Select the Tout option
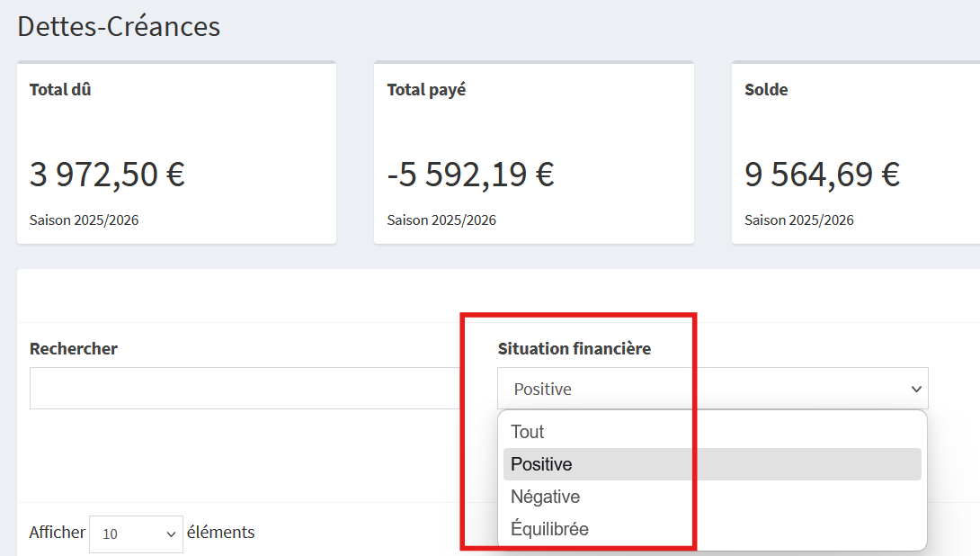This screenshot has height=556, width=980. (x=528, y=432)
